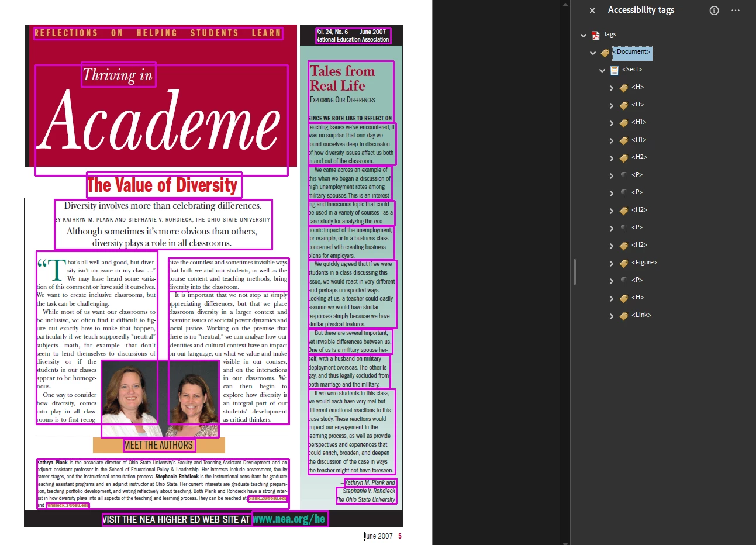The image size is (756, 545).
Task: Click the "MEET THE AUTHORS" heading
Action: point(158,445)
